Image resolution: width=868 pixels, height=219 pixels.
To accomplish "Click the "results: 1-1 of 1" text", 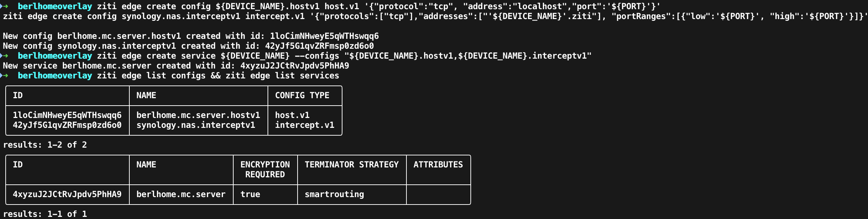I will pyautogui.click(x=45, y=214).
